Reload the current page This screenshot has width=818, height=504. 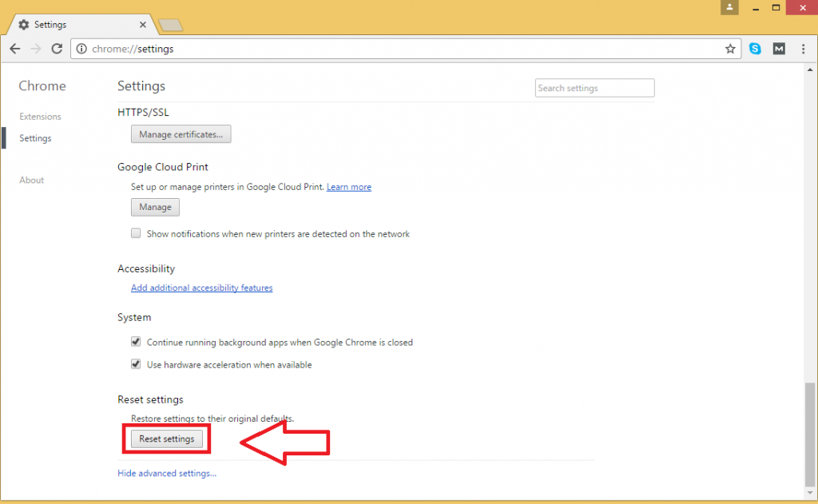point(57,49)
